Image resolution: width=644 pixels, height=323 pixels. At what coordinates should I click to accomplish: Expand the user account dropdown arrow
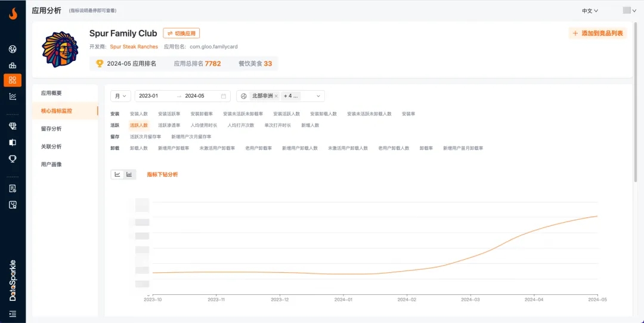[x=634, y=11]
